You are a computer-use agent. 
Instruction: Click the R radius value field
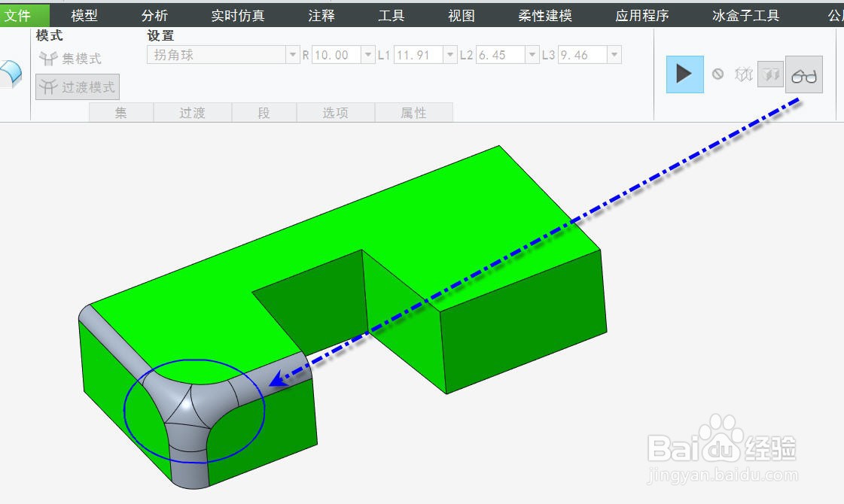coord(337,55)
